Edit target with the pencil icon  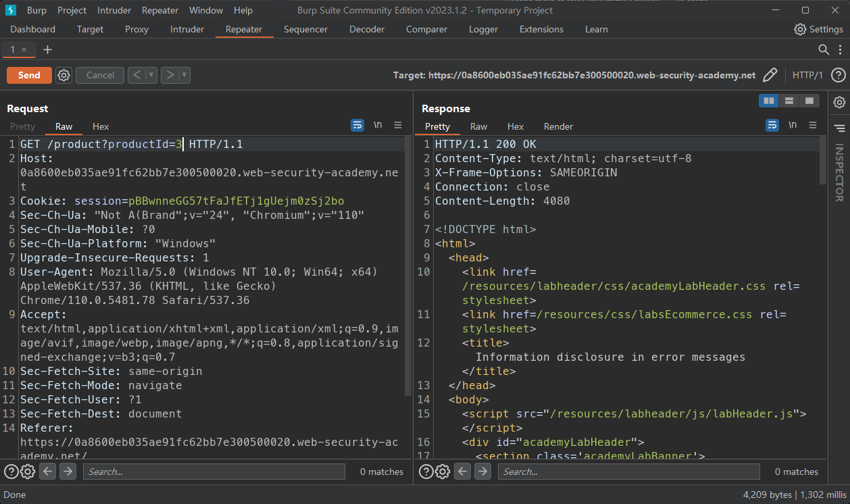tap(770, 75)
